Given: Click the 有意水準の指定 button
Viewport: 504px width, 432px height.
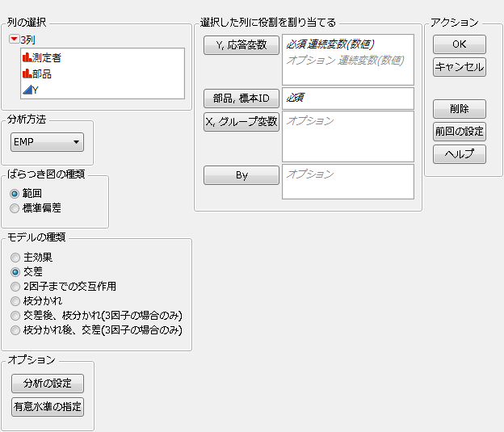Looking at the screenshot, I should tap(48, 406).
